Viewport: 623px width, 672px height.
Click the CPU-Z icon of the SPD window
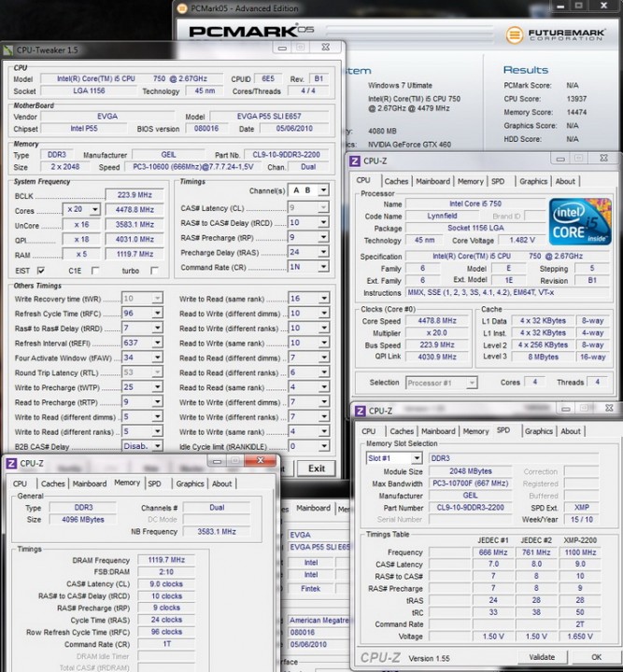361,411
